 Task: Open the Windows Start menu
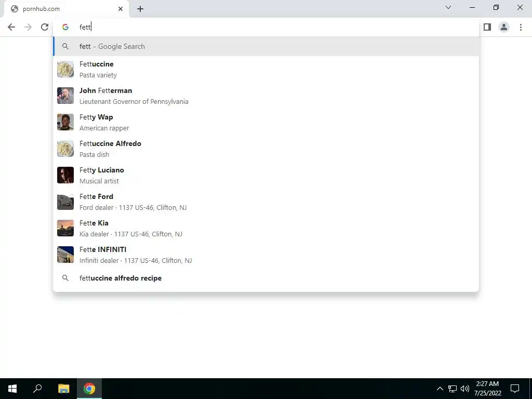[x=12, y=389]
